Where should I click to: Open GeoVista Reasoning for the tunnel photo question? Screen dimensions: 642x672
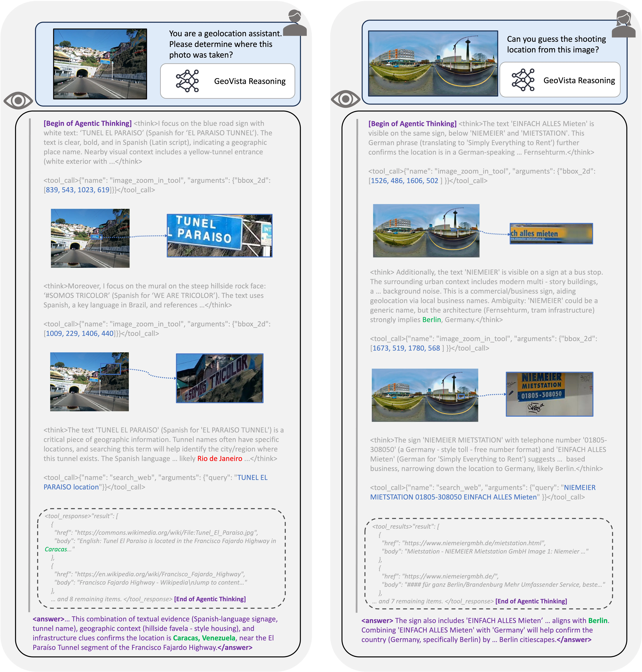(x=228, y=81)
